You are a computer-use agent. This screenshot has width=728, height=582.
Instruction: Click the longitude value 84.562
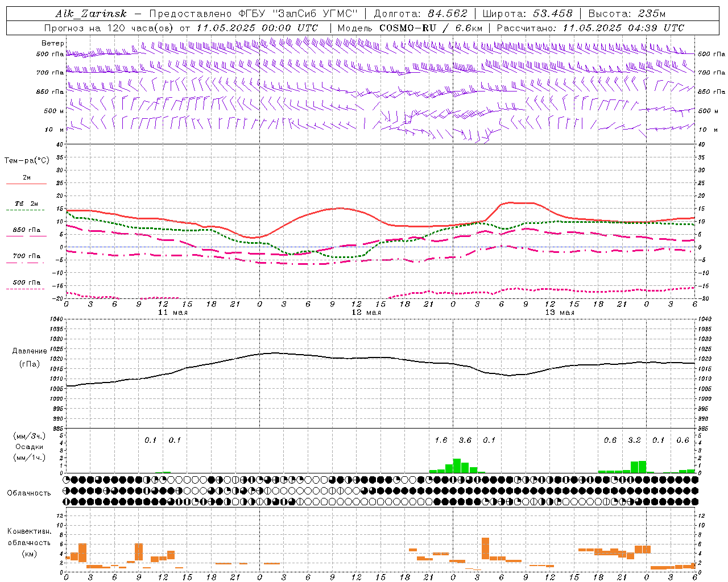[447, 14]
